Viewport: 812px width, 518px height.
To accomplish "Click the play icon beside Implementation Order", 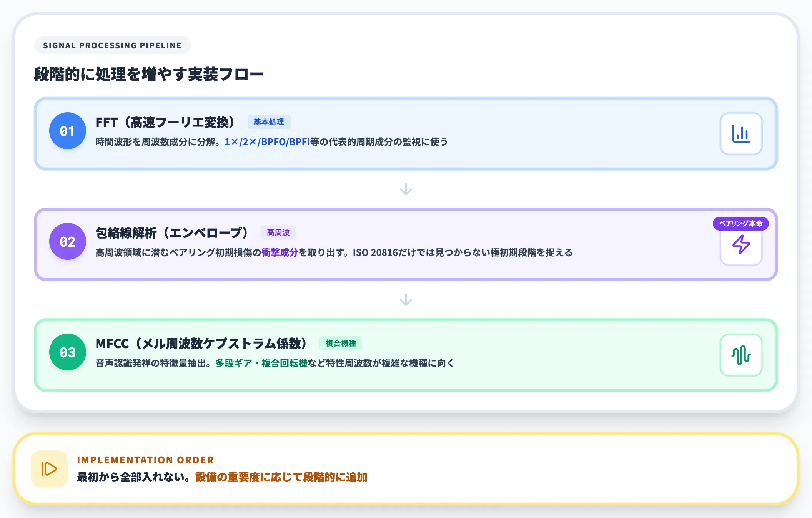I will pos(49,469).
